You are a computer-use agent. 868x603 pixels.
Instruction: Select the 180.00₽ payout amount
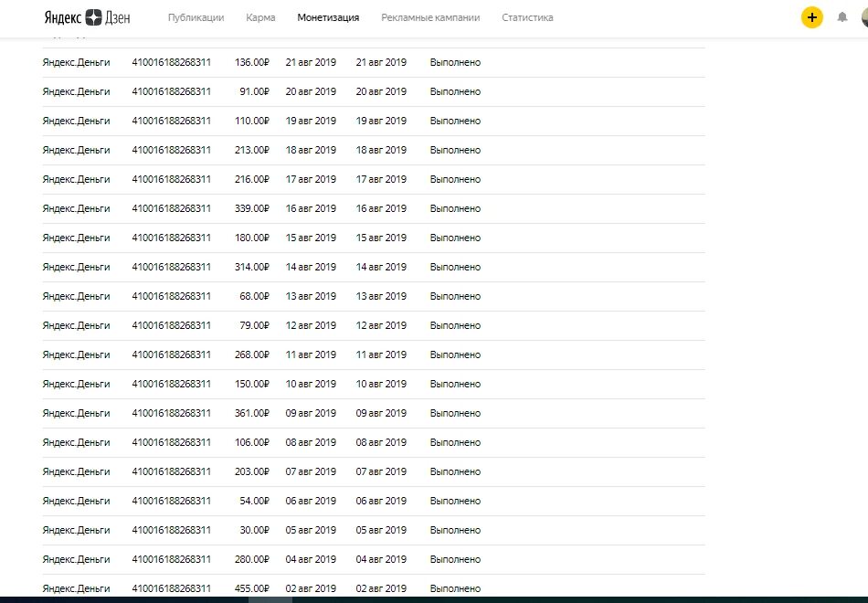pyautogui.click(x=252, y=238)
